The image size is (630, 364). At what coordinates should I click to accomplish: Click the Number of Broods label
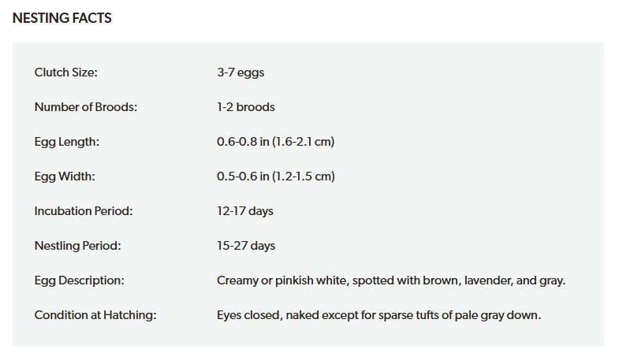coord(85,107)
